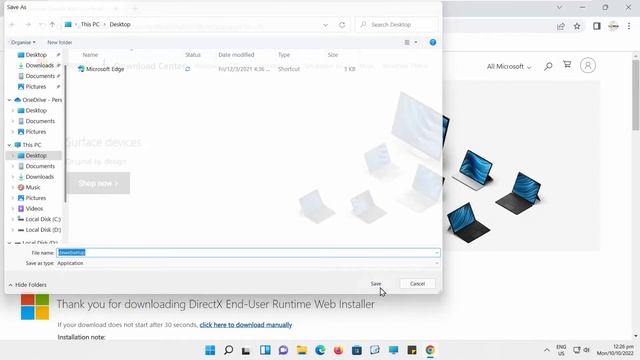
Task: Save the file
Action: click(x=376, y=284)
